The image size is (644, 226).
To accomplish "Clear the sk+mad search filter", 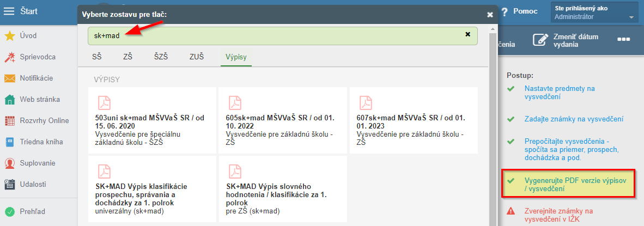I will coord(467,34).
